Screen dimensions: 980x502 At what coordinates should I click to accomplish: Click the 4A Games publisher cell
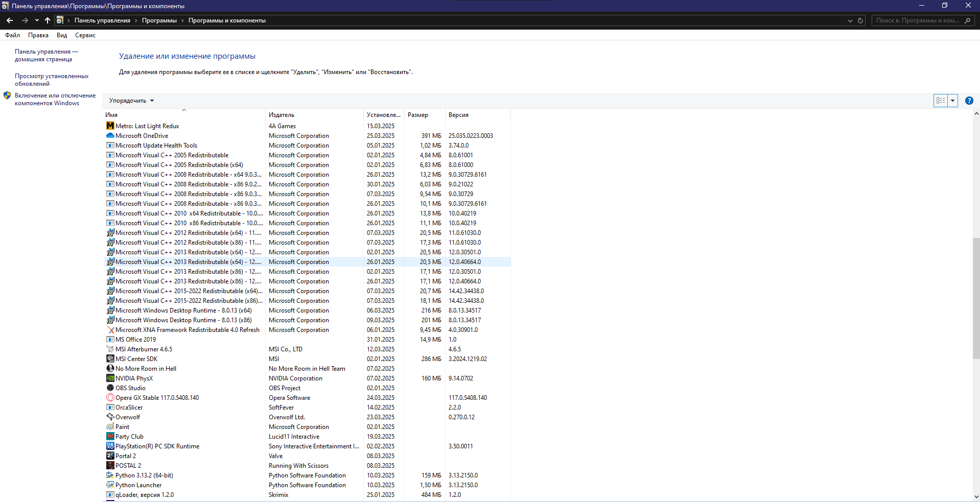282,126
